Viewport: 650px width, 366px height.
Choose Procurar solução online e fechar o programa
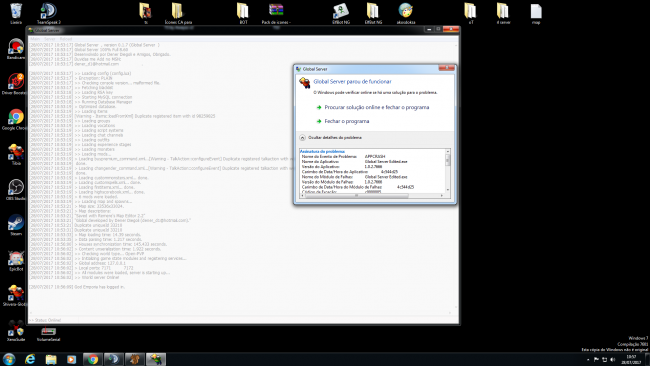tap(376, 107)
